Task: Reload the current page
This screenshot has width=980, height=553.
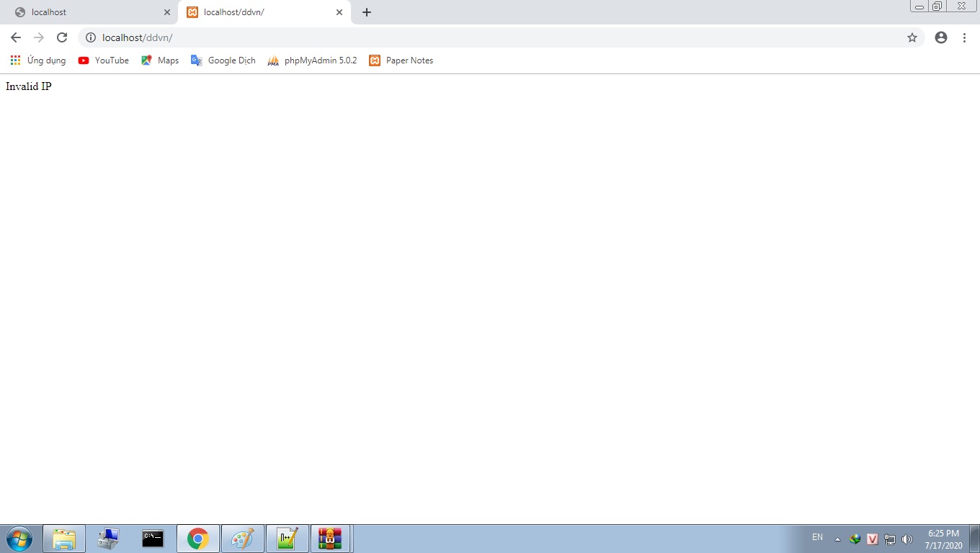Action: 62,37
